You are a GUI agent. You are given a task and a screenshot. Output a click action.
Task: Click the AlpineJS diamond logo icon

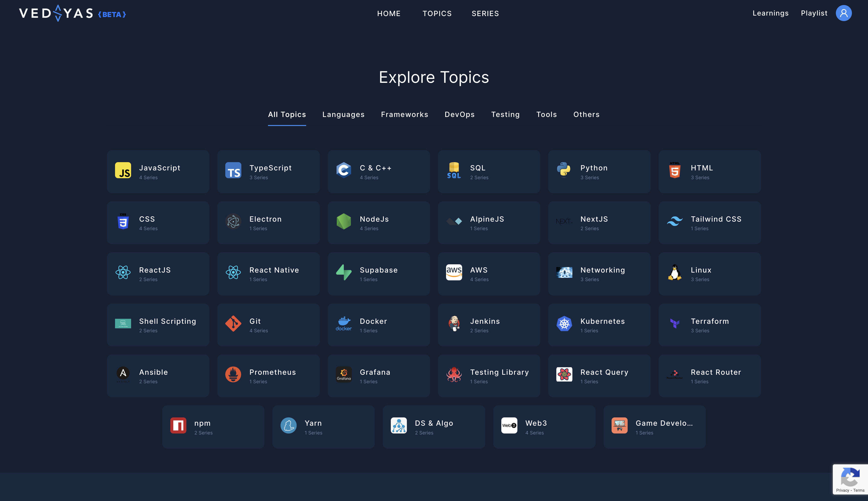tap(454, 221)
